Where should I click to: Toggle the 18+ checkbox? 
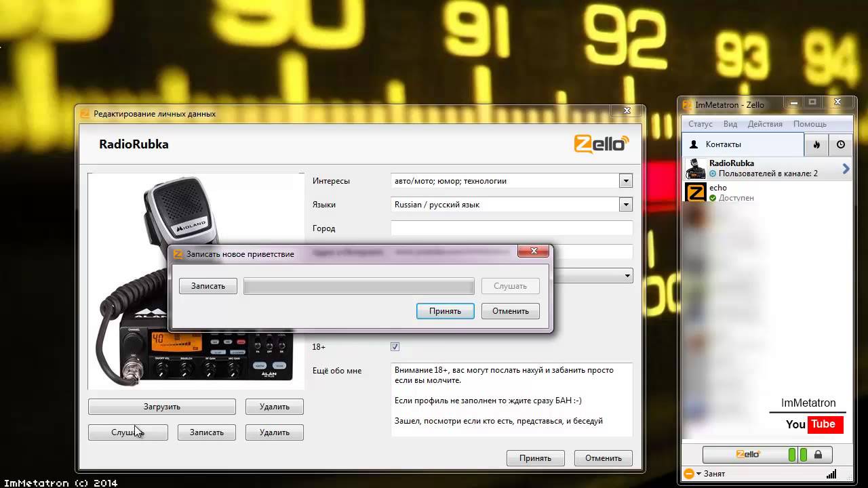(x=395, y=347)
